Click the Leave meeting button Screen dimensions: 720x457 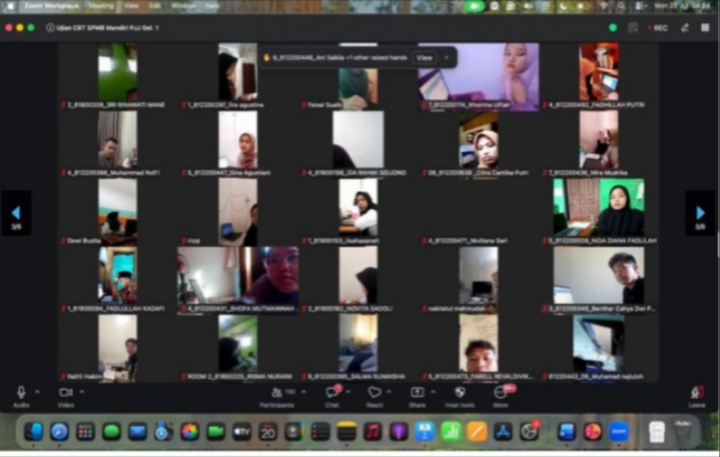click(x=697, y=396)
